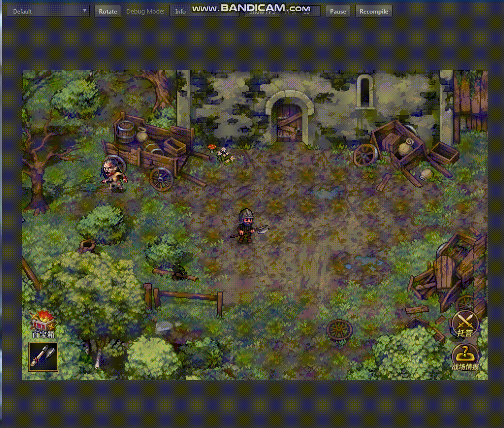Viewport: 504px width, 428px height.
Task: Click the arched wooden door
Action: click(x=289, y=123)
